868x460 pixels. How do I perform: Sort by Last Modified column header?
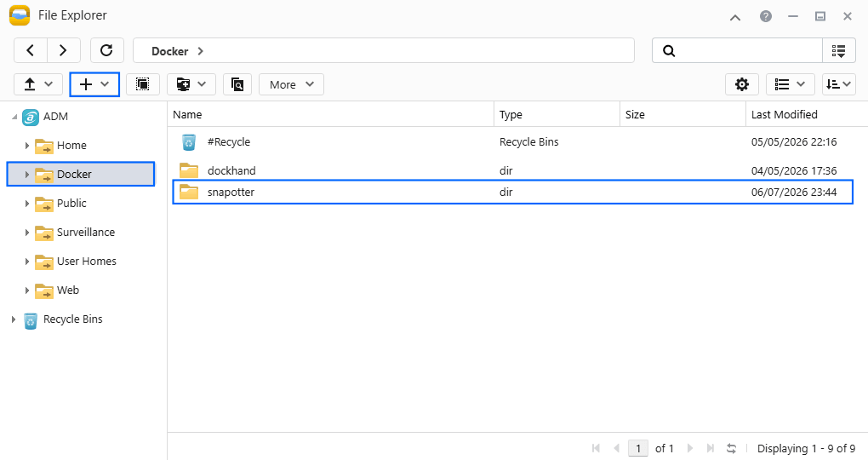click(x=807, y=115)
